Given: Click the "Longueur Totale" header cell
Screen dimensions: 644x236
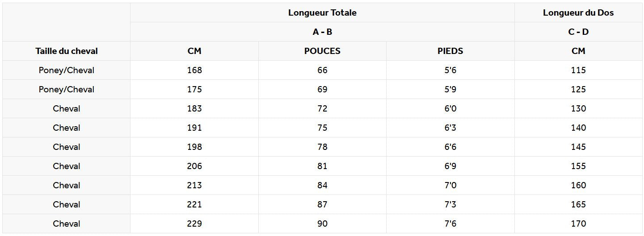Looking at the screenshot, I should coord(322,12).
